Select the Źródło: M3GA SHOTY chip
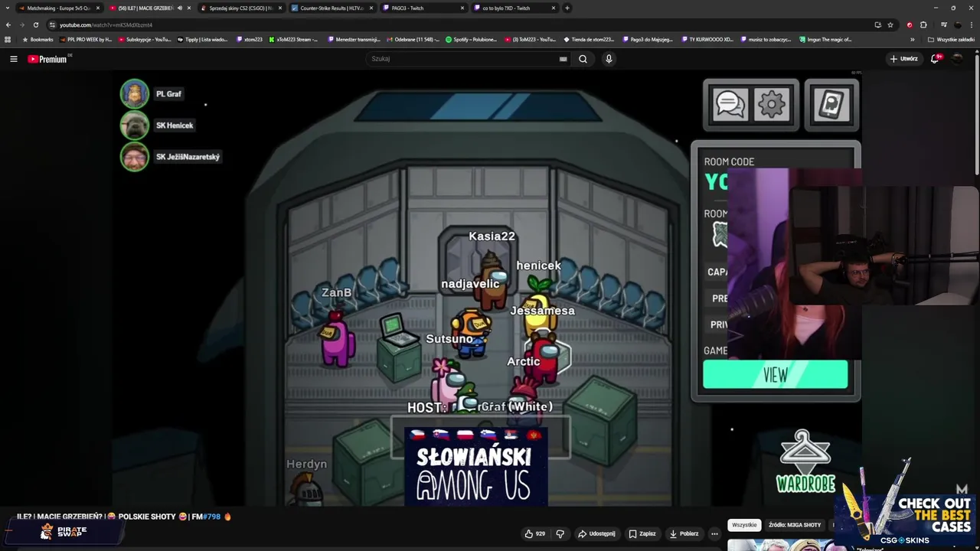980x551 pixels. tap(795, 525)
